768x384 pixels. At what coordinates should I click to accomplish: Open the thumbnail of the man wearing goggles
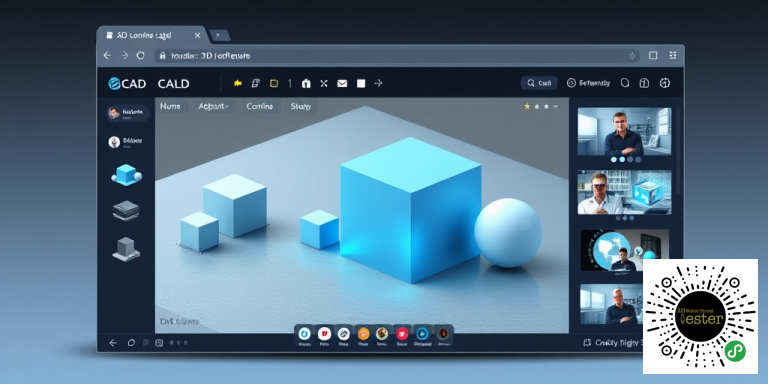[624, 192]
